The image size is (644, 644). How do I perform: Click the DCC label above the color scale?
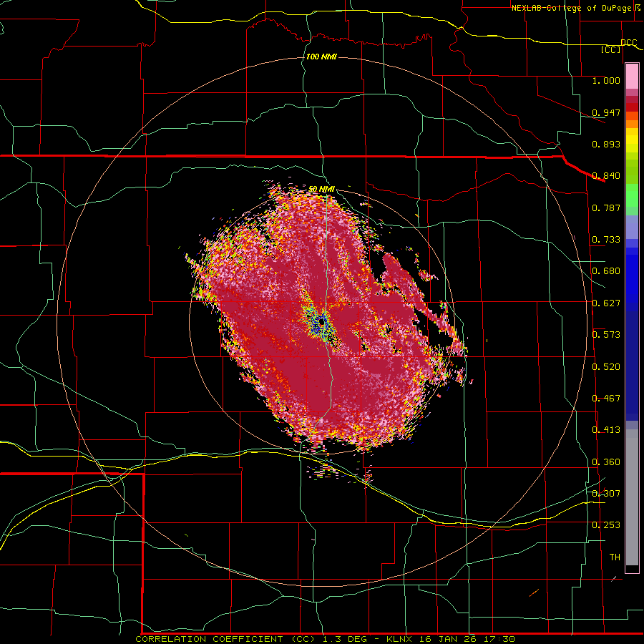pos(628,43)
